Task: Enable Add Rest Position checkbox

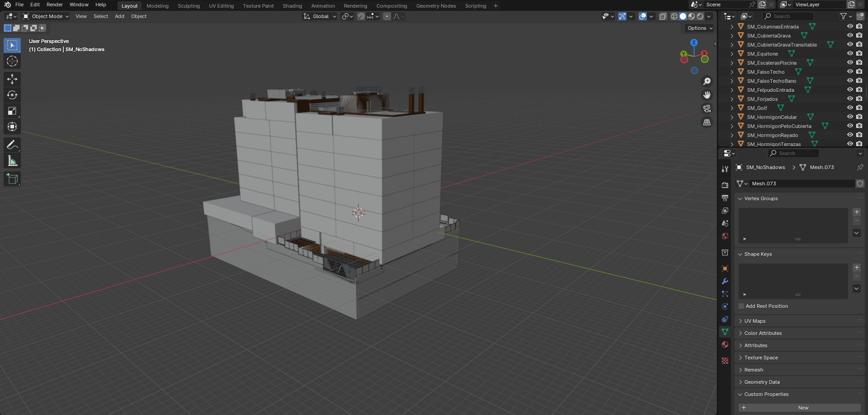Action: click(741, 306)
